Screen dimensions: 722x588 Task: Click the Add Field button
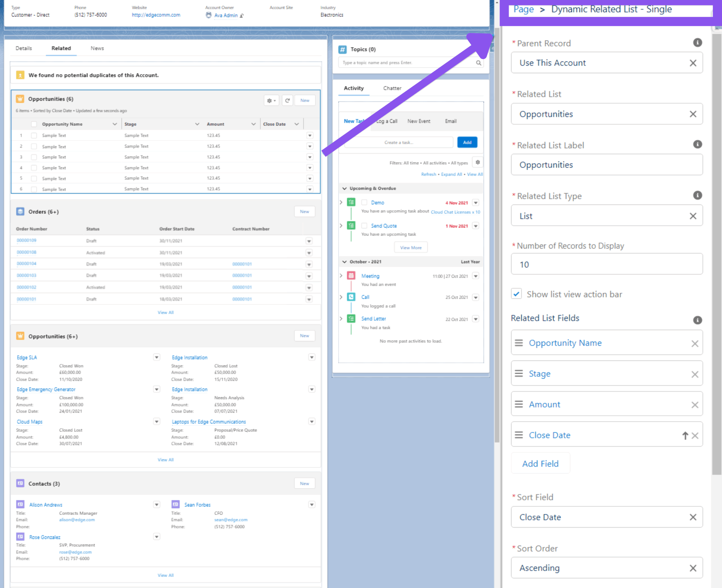[540, 463]
